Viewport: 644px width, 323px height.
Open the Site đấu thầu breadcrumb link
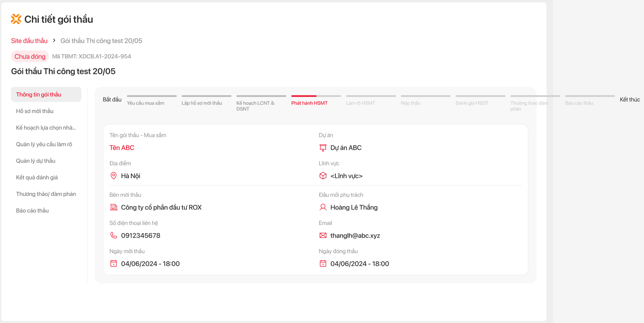click(29, 41)
